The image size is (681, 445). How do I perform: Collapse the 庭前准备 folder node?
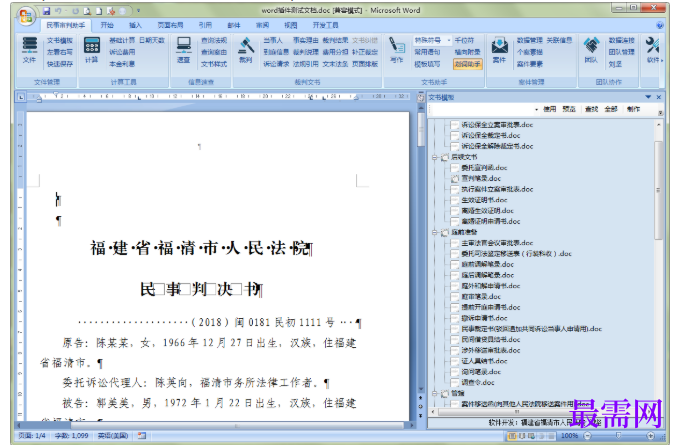(434, 232)
